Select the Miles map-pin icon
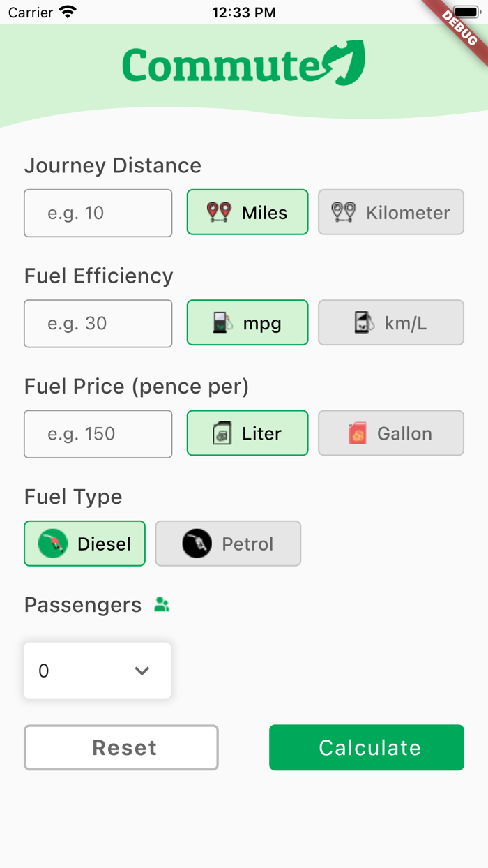The width and height of the screenshot is (488, 868). coord(218,212)
